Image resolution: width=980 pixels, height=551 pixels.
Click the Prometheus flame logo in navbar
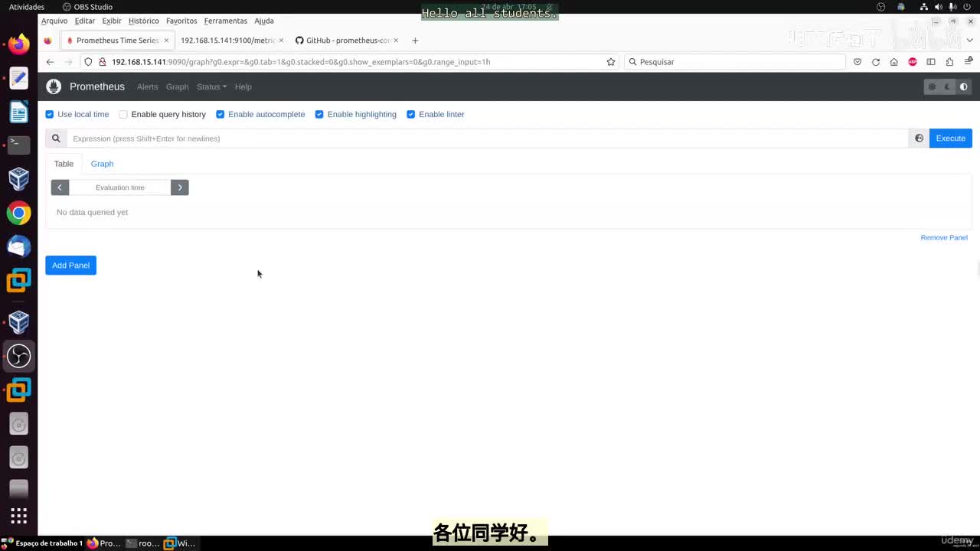coord(54,86)
